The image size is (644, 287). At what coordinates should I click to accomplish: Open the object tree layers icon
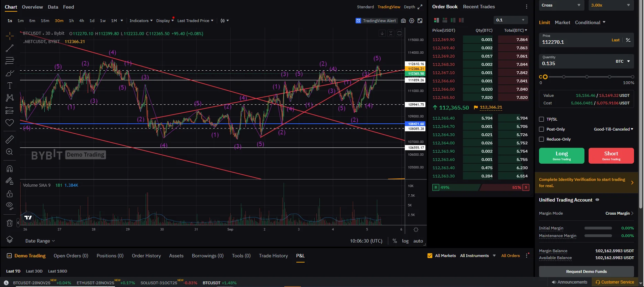point(10,239)
